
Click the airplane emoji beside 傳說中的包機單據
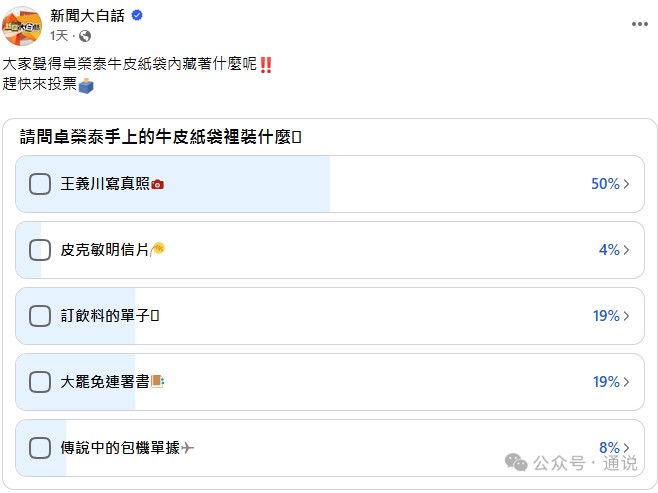click(188, 448)
